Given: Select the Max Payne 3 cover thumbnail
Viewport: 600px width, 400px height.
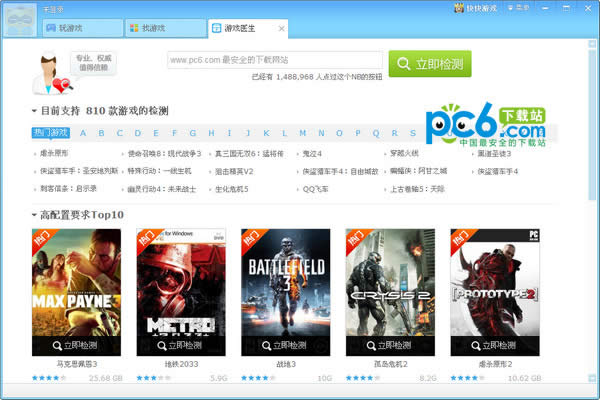Looking at the screenshot, I should [x=77, y=285].
